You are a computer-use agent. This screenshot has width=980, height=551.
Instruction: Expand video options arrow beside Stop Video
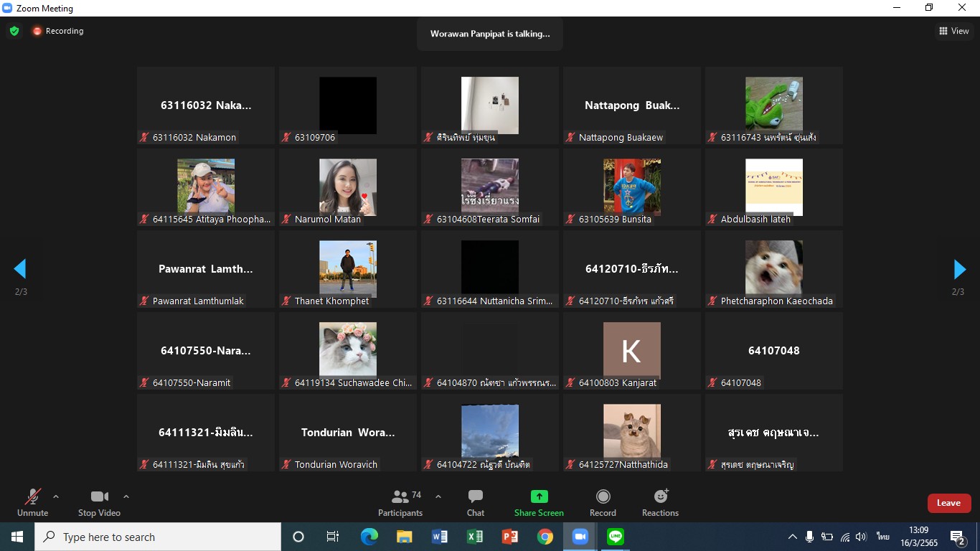[126, 496]
